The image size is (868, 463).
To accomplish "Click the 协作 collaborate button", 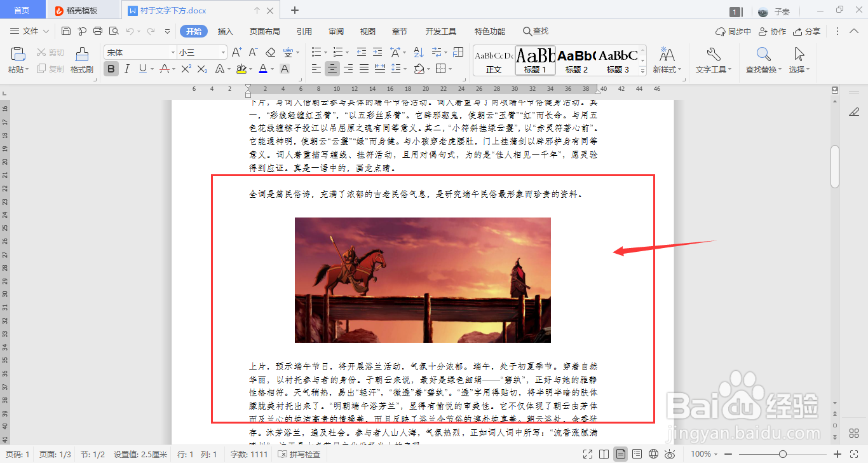I will click(x=772, y=31).
